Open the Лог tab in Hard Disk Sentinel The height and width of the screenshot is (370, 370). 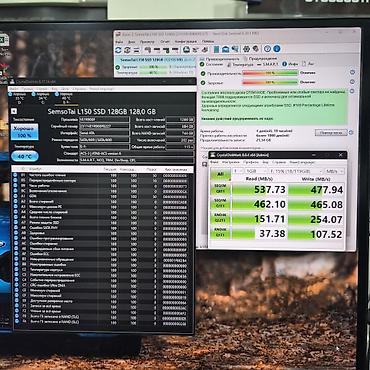(x=308, y=63)
